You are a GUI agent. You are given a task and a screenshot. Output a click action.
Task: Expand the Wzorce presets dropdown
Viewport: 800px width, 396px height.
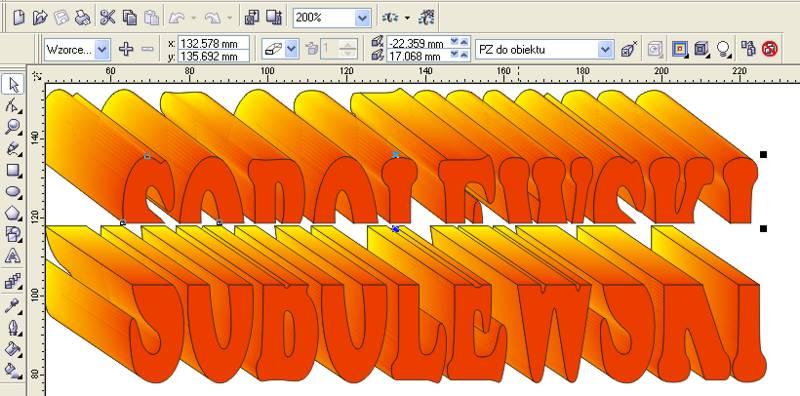click(x=103, y=50)
